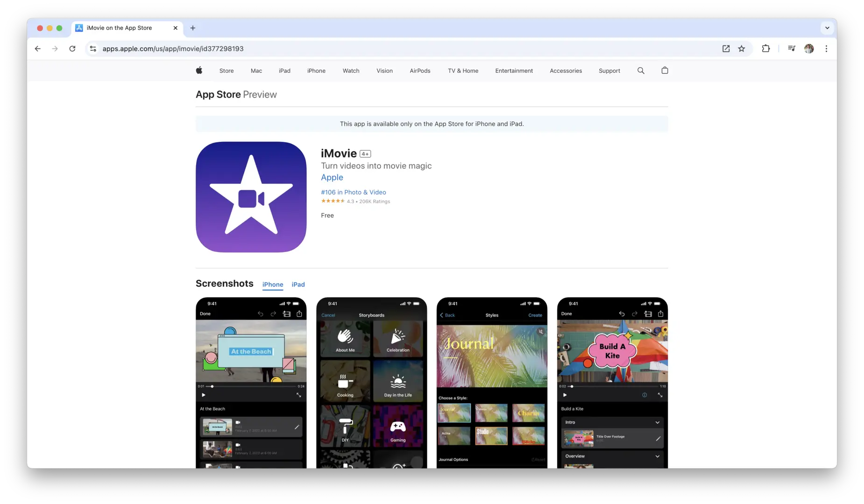Click the edit pencil in first screenshot clip row

pos(297,427)
